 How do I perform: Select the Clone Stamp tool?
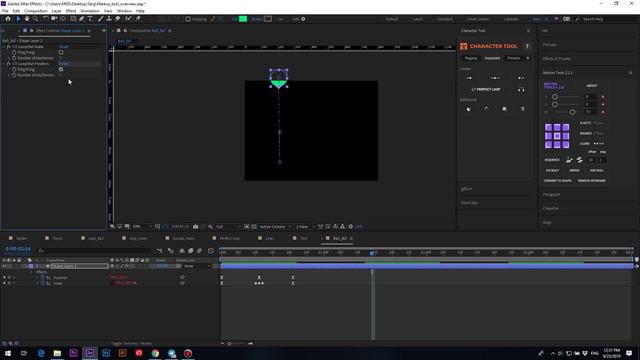pos(109,19)
